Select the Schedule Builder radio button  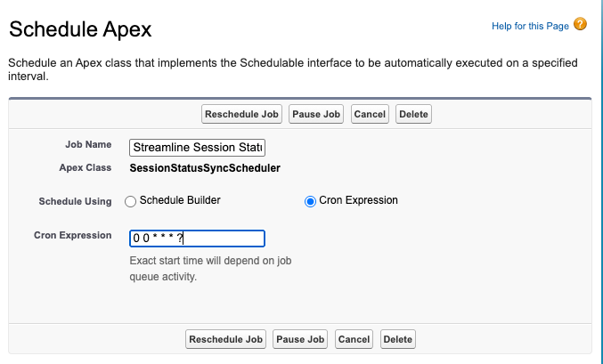(131, 201)
